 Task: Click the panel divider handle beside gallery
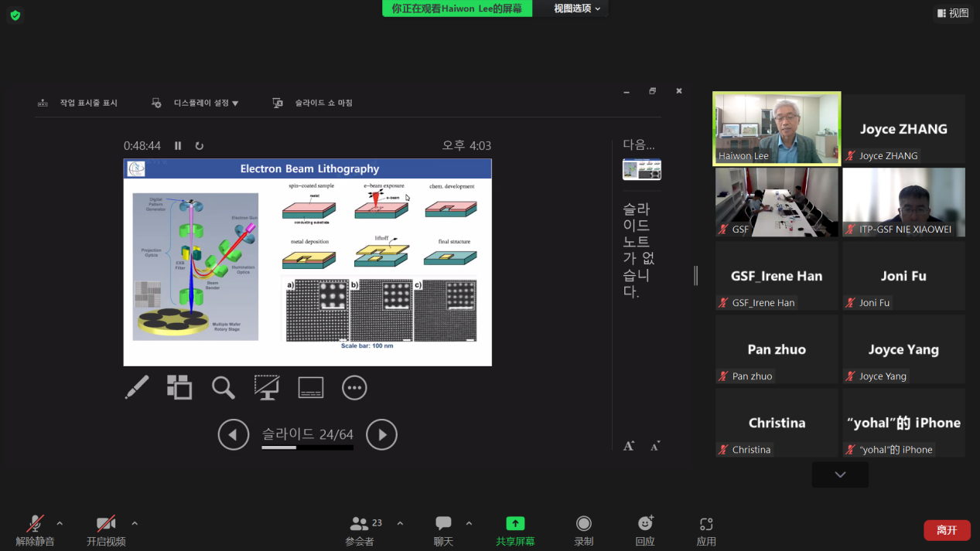click(695, 275)
